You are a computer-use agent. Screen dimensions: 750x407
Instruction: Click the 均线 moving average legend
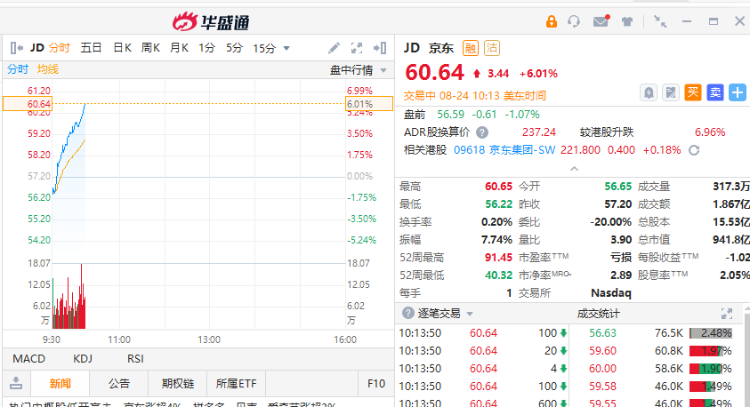point(48,69)
